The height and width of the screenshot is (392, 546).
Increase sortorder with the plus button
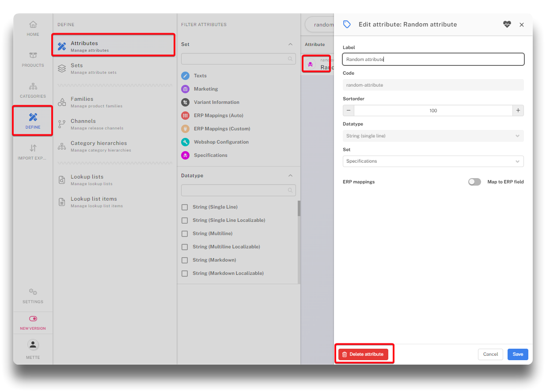coord(518,110)
